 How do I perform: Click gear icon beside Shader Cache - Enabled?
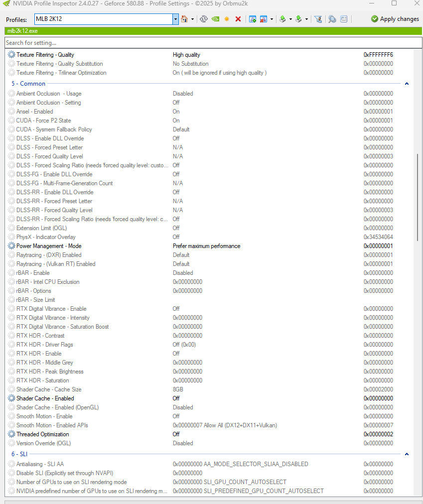(11, 398)
